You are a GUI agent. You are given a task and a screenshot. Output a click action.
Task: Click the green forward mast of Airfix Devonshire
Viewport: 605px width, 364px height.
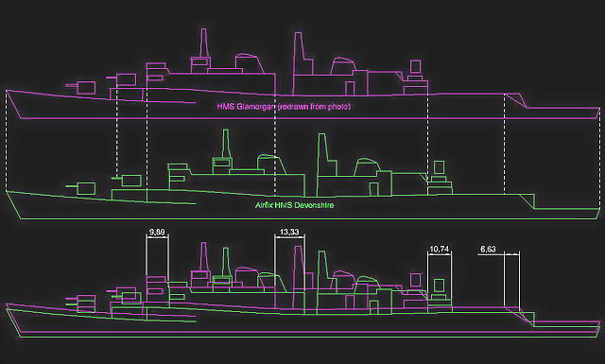pyautogui.click(x=227, y=144)
